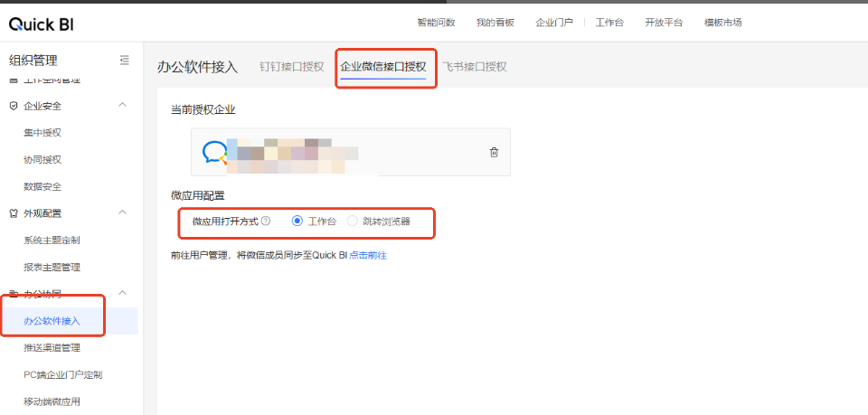Screen dimensions: 868x415
Task: Open 智能问数 in top navigation
Action: pyautogui.click(x=436, y=23)
